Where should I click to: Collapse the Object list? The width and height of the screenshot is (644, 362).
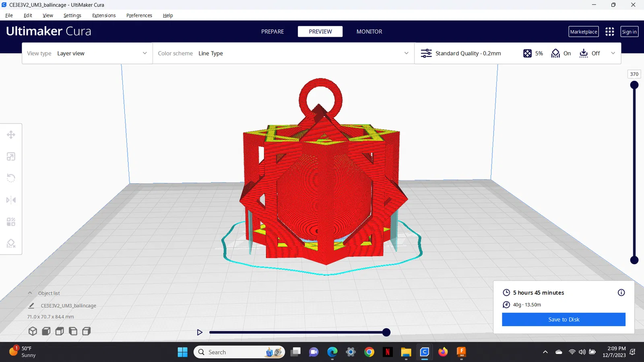click(30, 293)
